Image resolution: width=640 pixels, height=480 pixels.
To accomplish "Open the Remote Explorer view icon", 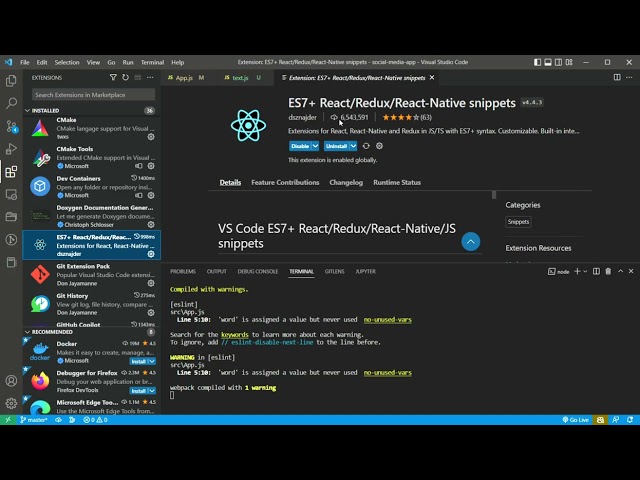I will [11, 195].
